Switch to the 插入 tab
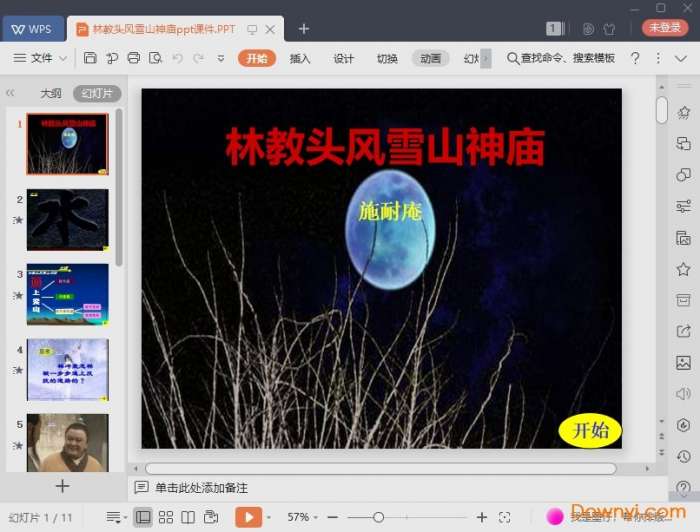 click(x=300, y=58)
